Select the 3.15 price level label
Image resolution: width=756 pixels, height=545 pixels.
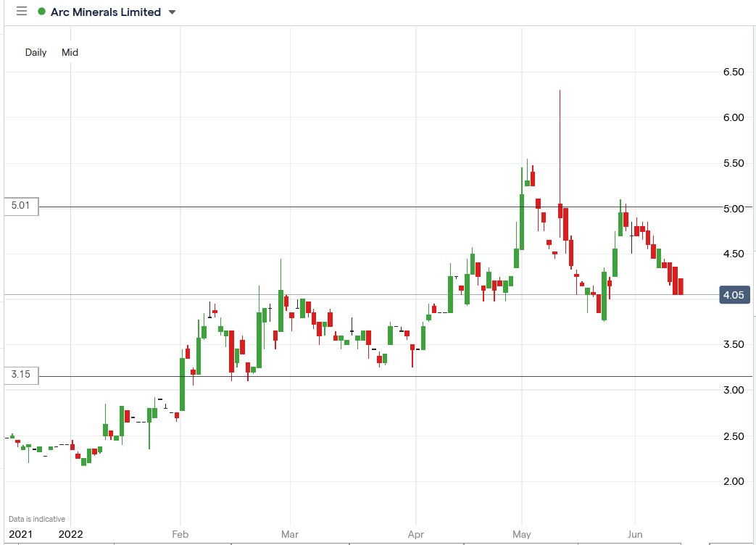point(20,375)
